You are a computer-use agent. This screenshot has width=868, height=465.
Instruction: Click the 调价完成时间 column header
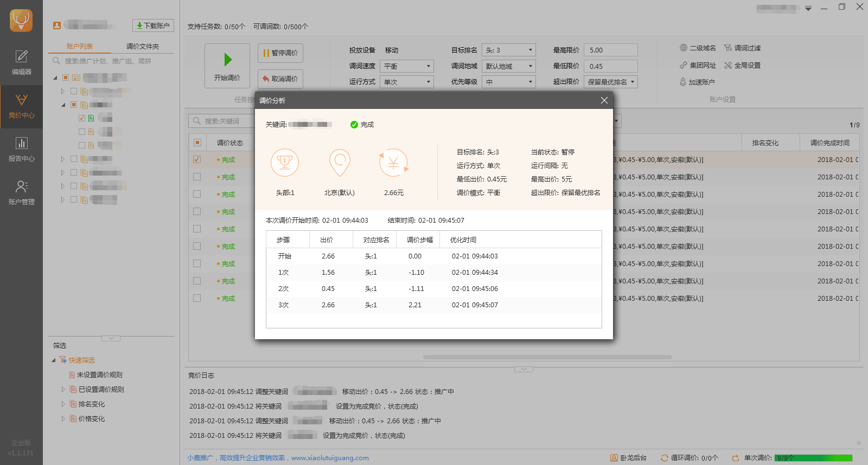click(830, 143)
